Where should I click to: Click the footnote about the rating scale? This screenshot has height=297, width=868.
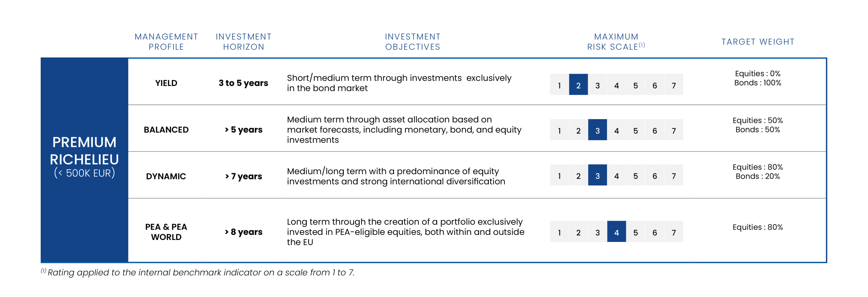click(x=200, y=272)
